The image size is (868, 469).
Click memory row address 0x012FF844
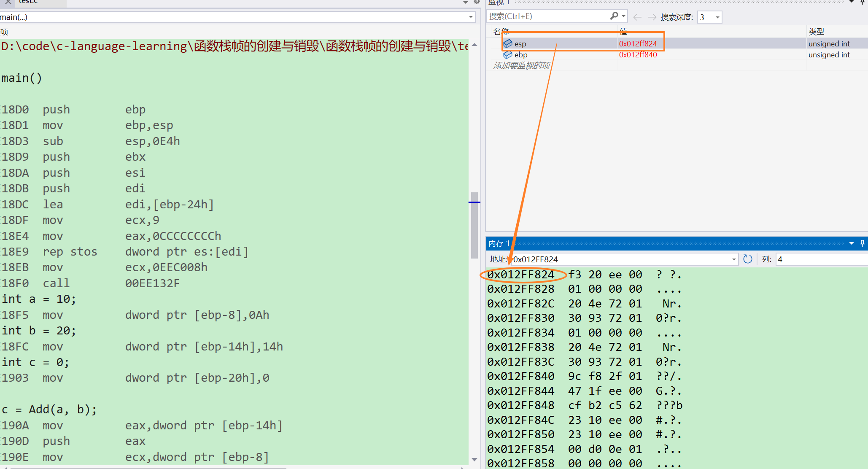tap(521, 391)
